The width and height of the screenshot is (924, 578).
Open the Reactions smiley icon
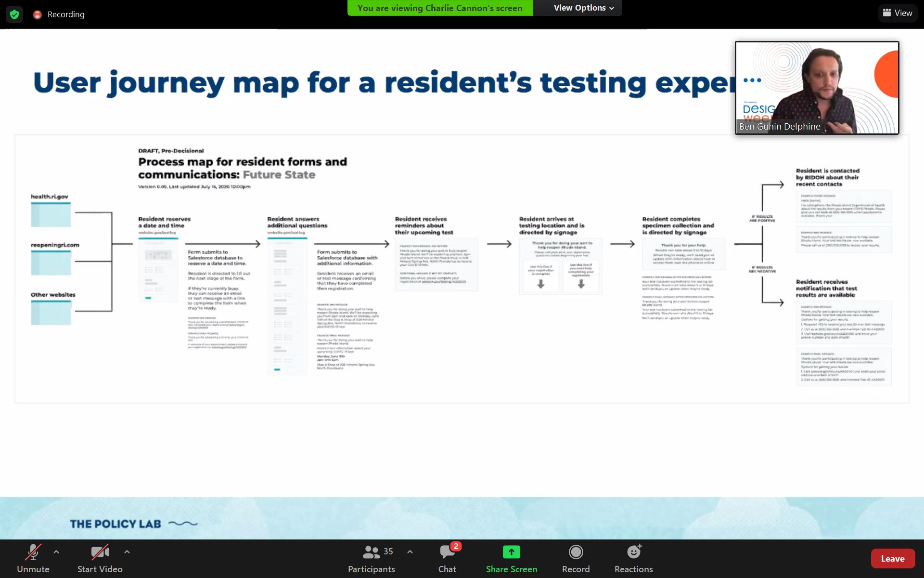pyautogui.click(x=634, y=552)
